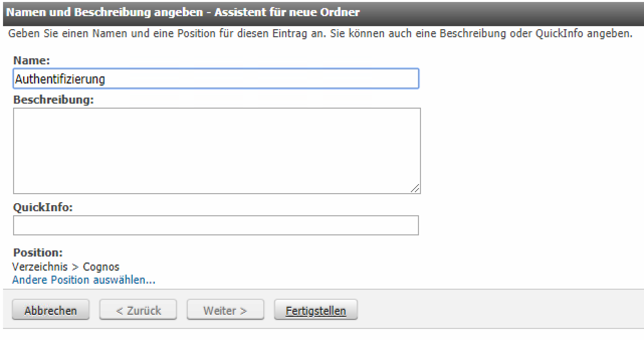Click the > separator in position path
This screenshot has width=644, height=340.
coord(75,266)
